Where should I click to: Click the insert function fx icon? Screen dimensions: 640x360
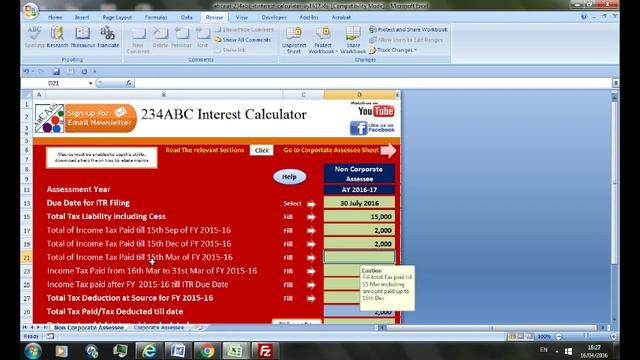pyautogui.click(x=129, y=83)
